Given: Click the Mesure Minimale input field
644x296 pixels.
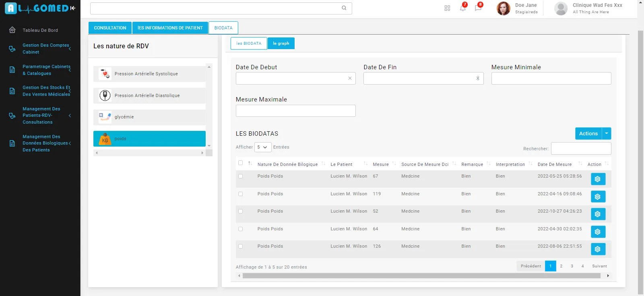Looking at the screenshot, I should click(551, 78).
